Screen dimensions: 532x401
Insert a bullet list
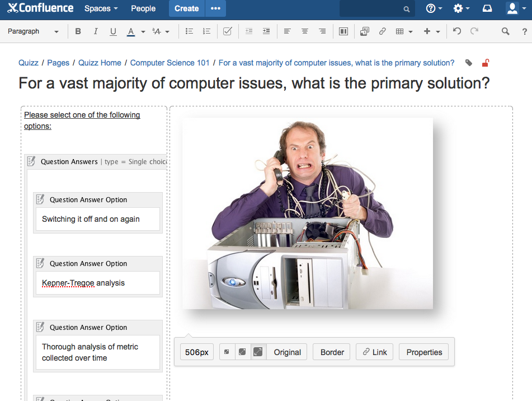189,31
